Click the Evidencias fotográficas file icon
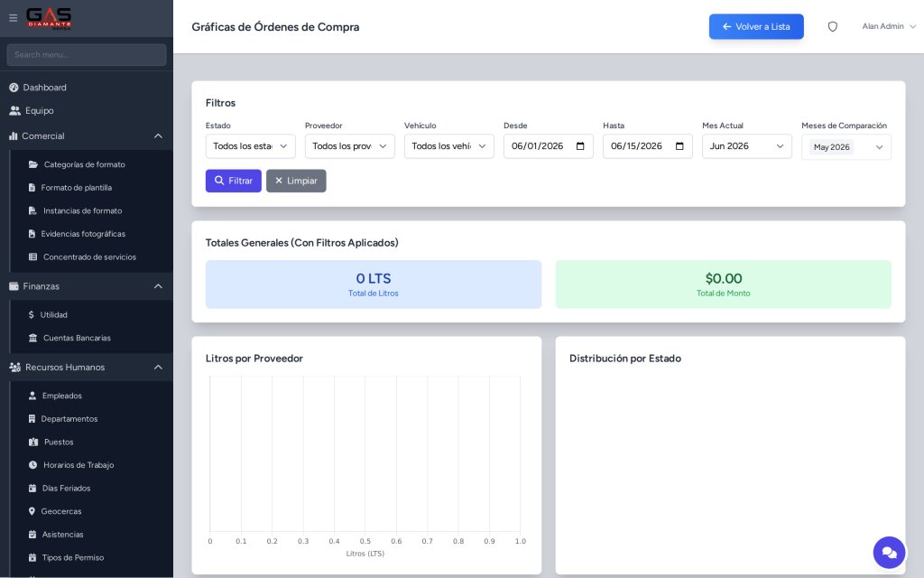924x578 pixels. [32, 234]
